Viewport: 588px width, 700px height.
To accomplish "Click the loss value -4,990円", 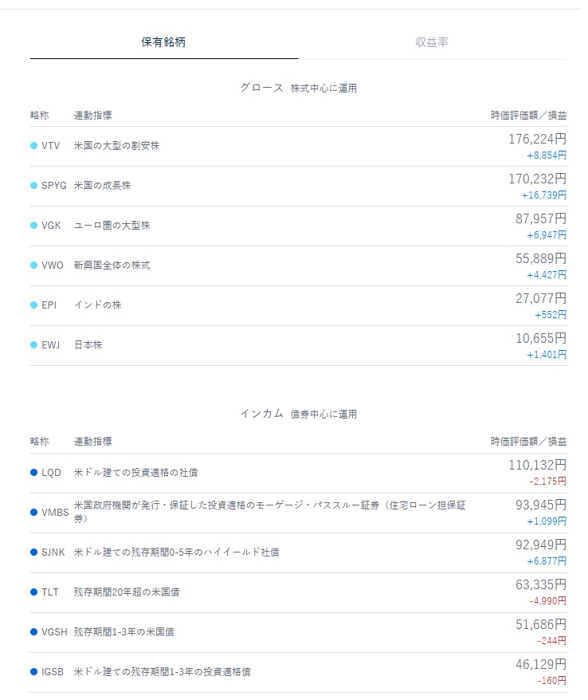I will [x=548, y=601].
